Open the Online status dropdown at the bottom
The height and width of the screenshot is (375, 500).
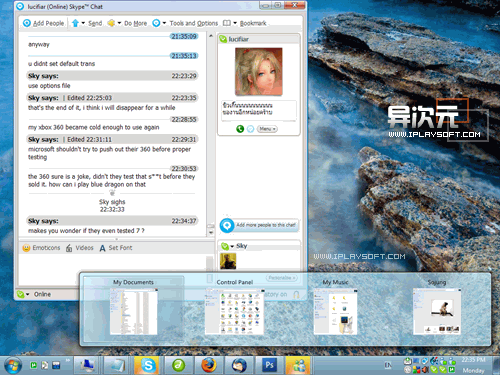pyautogui.click(x=27, y=294)
